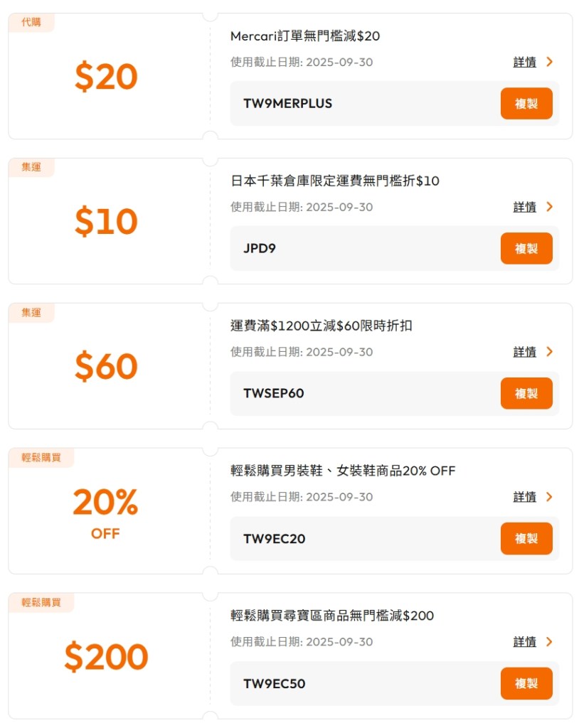Select the TW9MERPLUS code text
This screenshot has height=728, width=579.
[x=287, y=104]
